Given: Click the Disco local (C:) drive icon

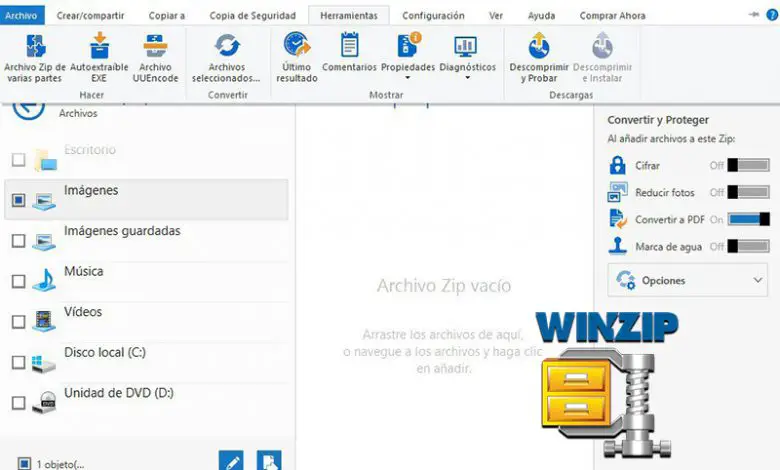Looking at the screenshot, I should [44, 363].
